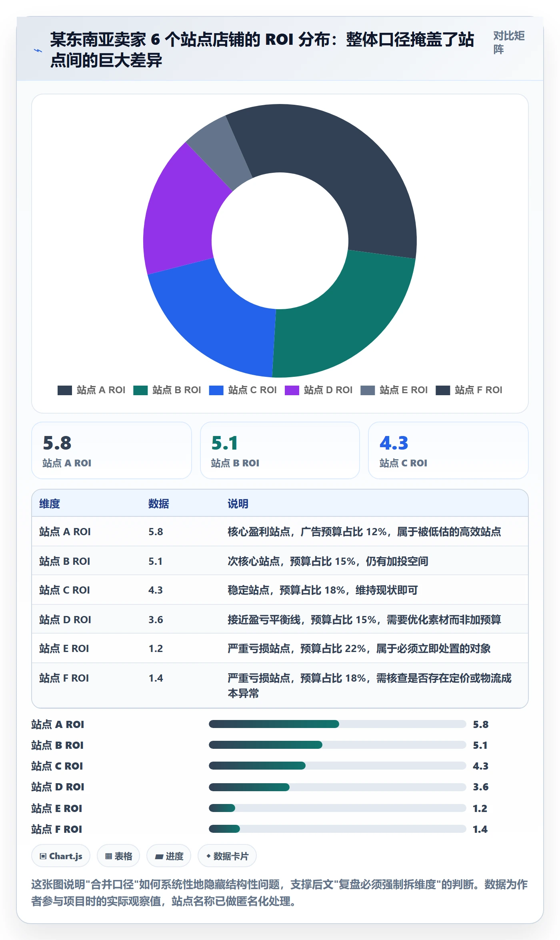This screenshot has width=560, height=940.
Task: Click the 1.4 value in the table
Action: 156,678
